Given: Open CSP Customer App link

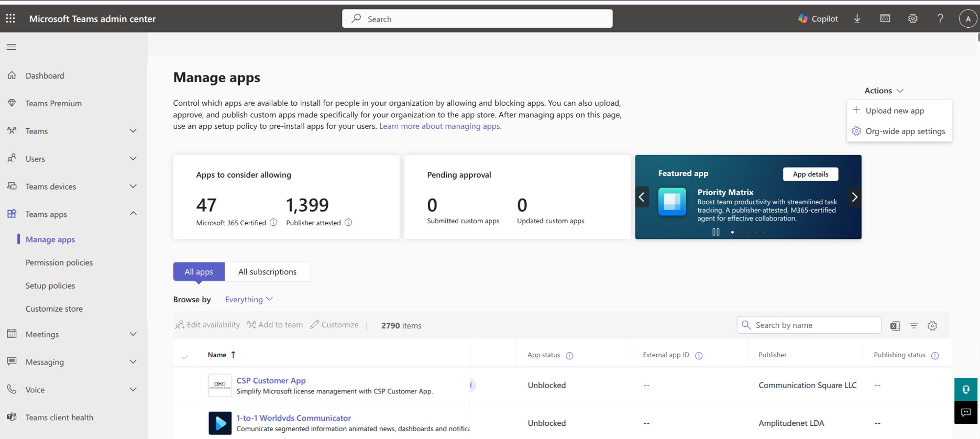Looking at the screenshot, I should pyautogui.click(x=271, y=381).
